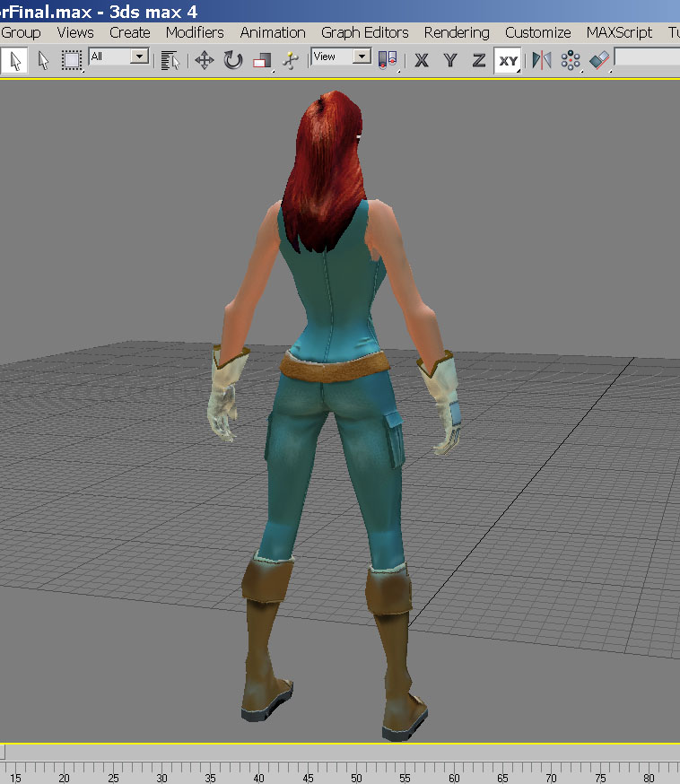
Task: Click the Mirror Selected Objects icon
Action: (x=541, y=60)
